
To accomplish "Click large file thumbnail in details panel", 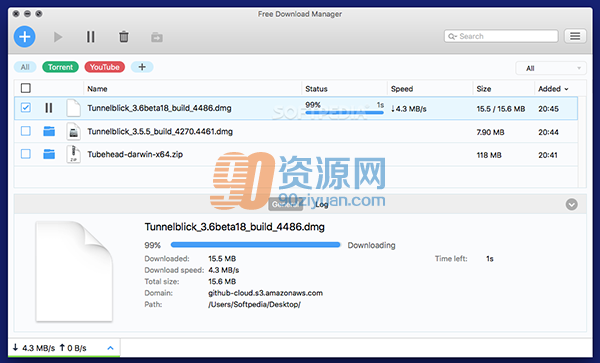I will [74, 271].
